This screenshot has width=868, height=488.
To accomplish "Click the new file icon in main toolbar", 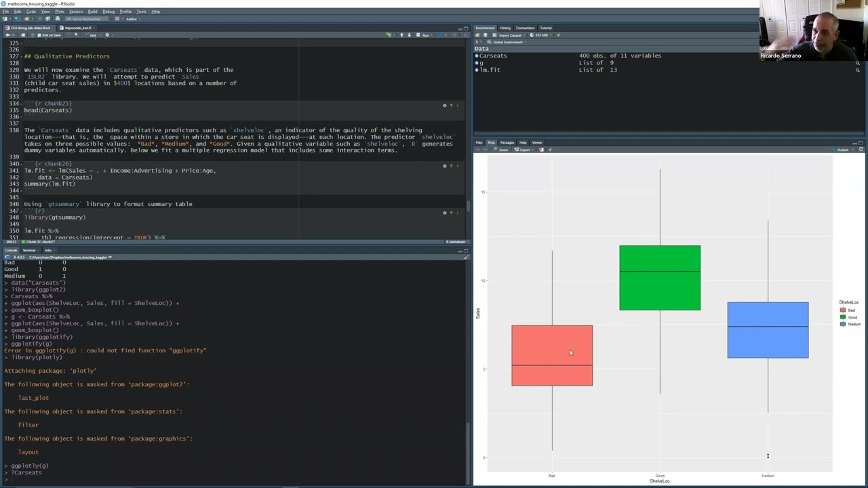I will (x=5, y=19).
